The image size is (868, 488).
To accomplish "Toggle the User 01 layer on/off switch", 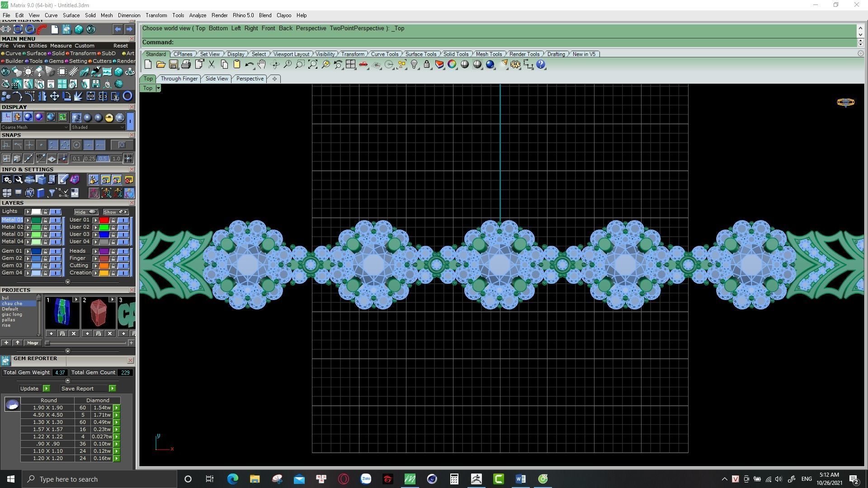I will coord(123,220).
